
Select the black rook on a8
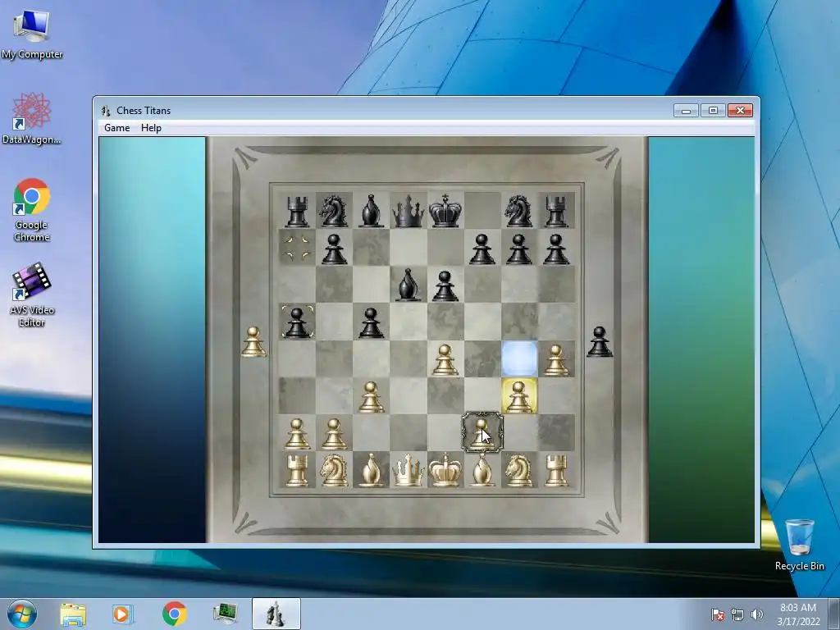(x=297, y=211)
